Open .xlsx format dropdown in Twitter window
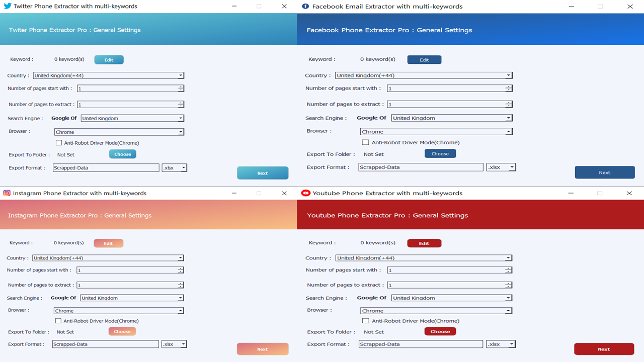The width and height of the screenshot is (644, 362). (x=175, y=168)
